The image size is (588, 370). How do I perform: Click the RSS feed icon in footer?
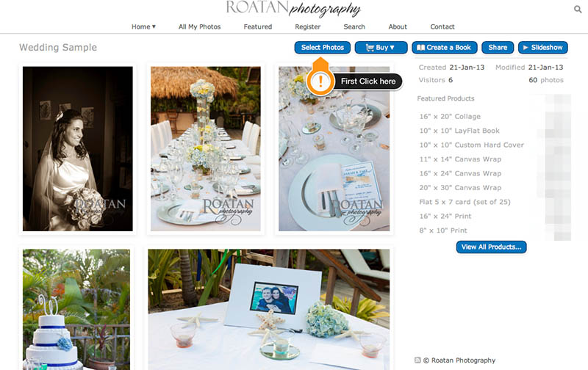[417, 360]
